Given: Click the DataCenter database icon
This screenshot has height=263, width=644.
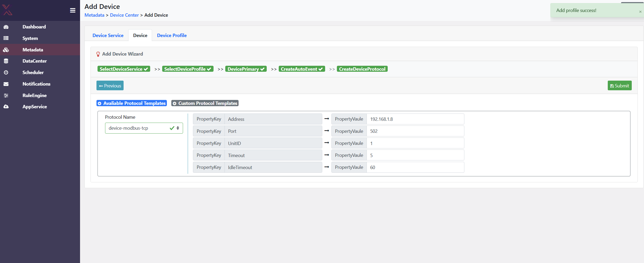Looking at the screenshot, I should point(6,61).
